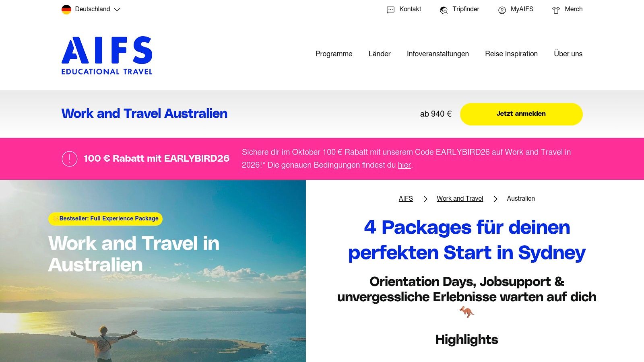The width and height of the screenshot is (644, 362).
Task: Follow the 'hier' conditions link
Action: pyautogui.click(x=404, y=165)
